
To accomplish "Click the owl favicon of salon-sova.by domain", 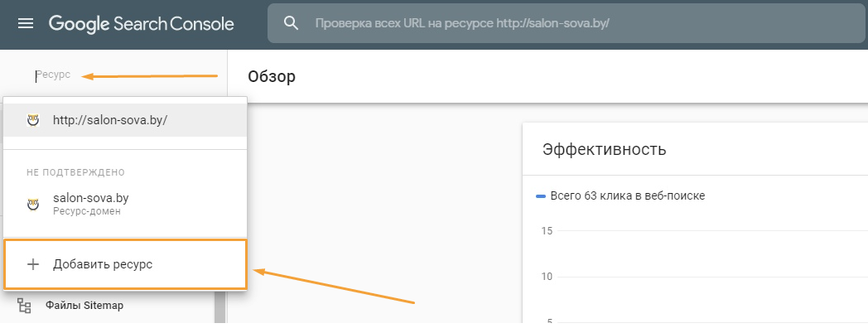I will point(33,205).
